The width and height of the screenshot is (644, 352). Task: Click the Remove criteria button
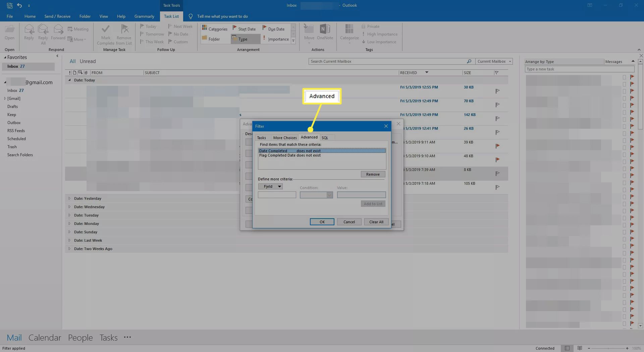coord(373,174)
